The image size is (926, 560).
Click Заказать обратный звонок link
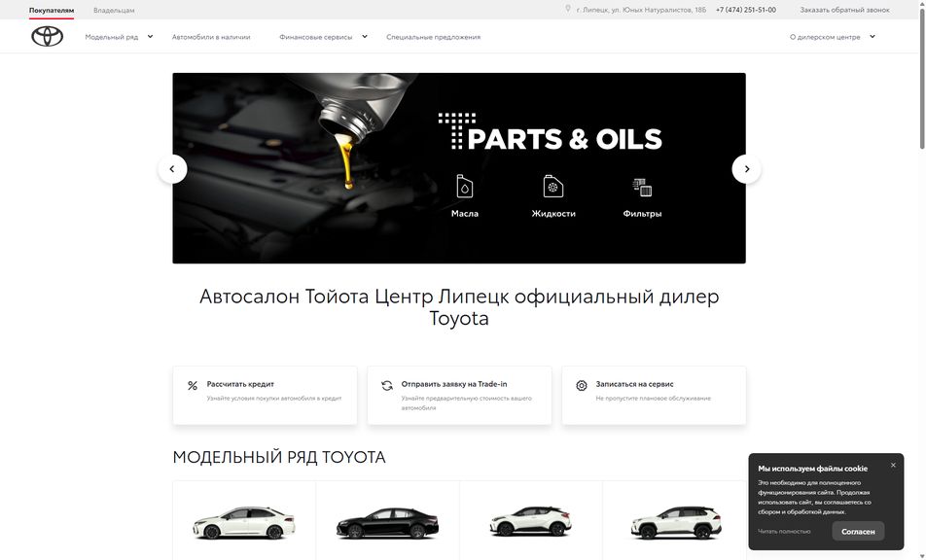(844, 10)
